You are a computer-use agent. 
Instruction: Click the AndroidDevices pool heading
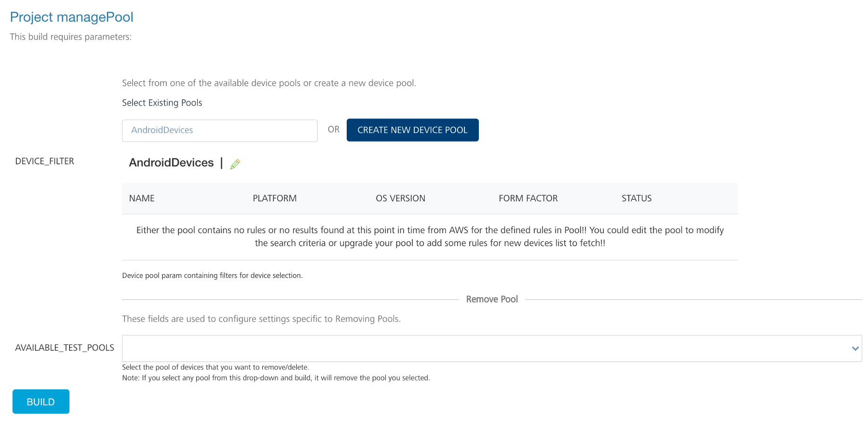click(171, 163)
